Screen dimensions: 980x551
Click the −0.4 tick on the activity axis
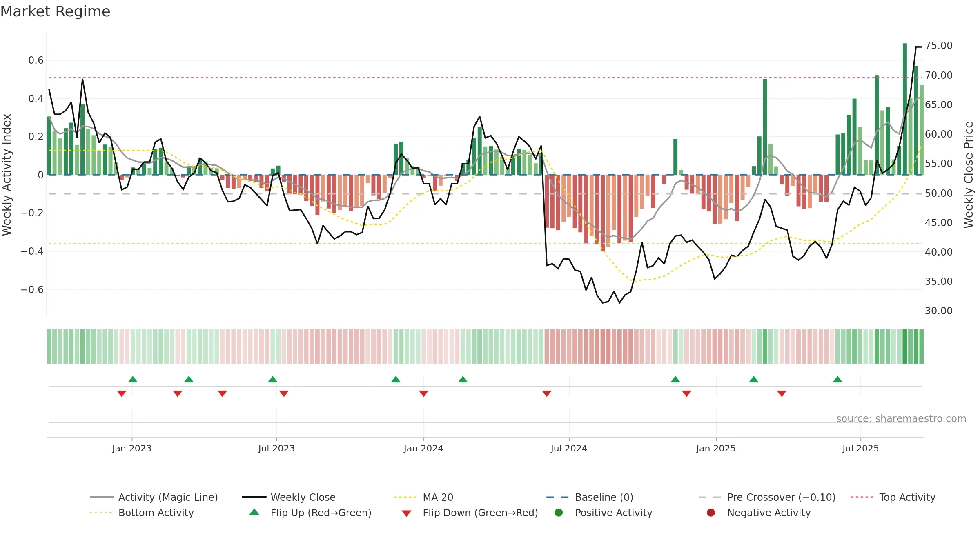tap(32, 251)
